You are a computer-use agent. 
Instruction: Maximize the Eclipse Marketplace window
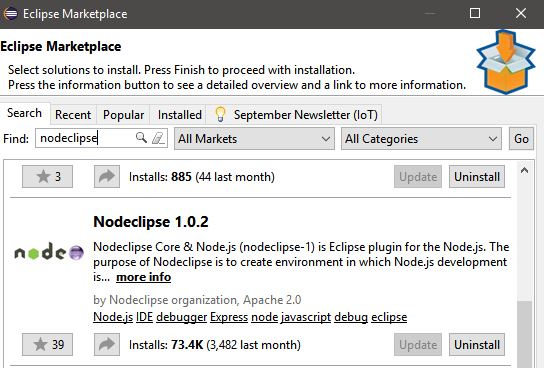[x=475, y=14]
